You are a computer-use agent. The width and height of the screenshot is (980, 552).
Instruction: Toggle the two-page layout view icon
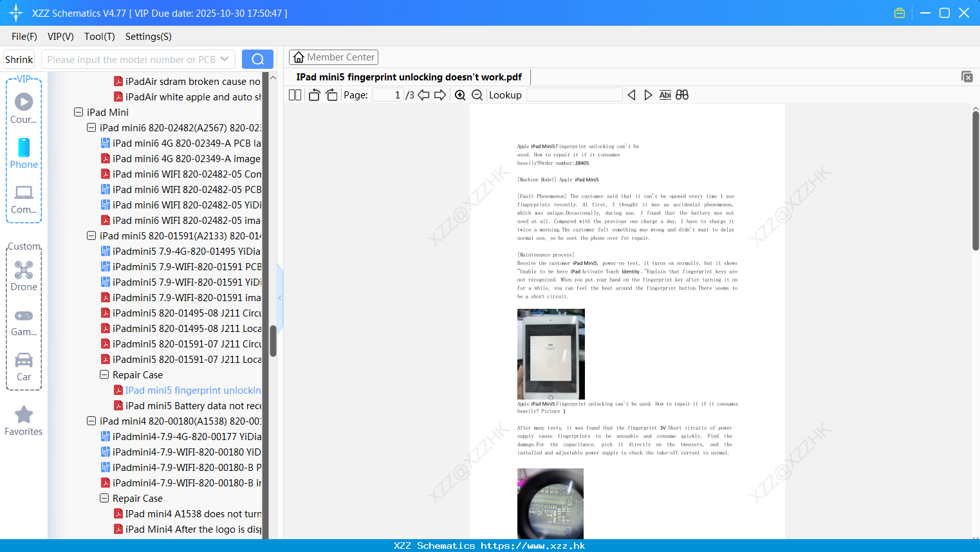(295, 95)
